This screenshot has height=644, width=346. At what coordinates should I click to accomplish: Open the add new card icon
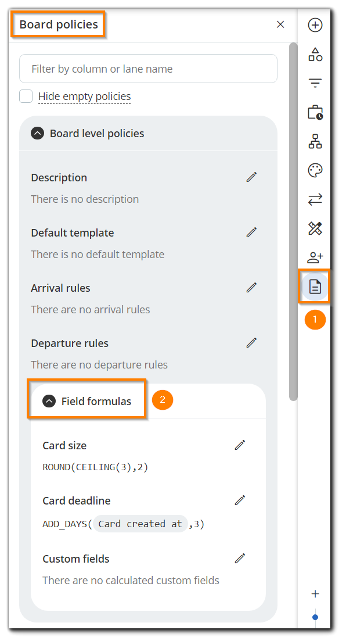[315, 25]
